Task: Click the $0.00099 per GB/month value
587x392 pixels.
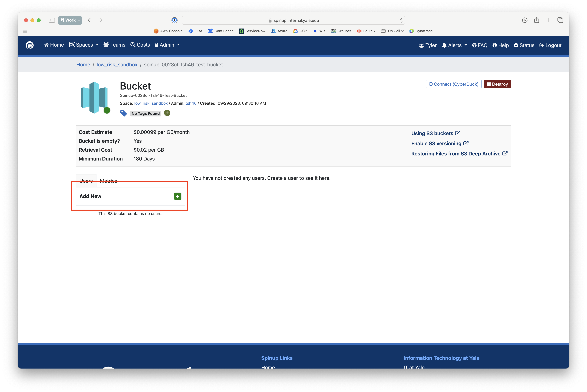Action: pos(162,132)
